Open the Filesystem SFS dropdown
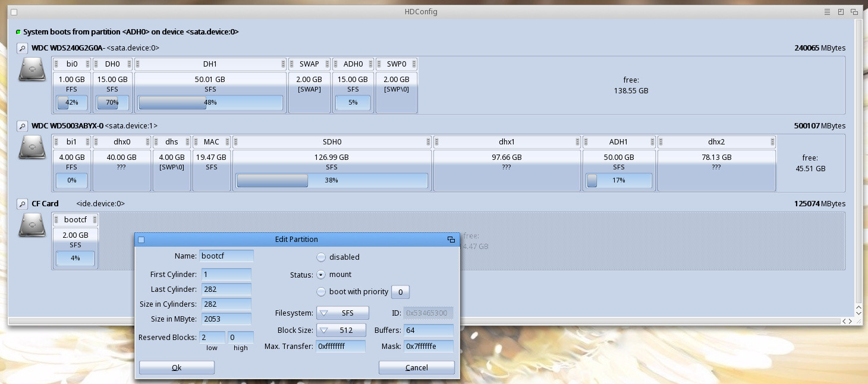Image resolution: width=868 pixels, height=384 pixels. click(x=342, y=313)
